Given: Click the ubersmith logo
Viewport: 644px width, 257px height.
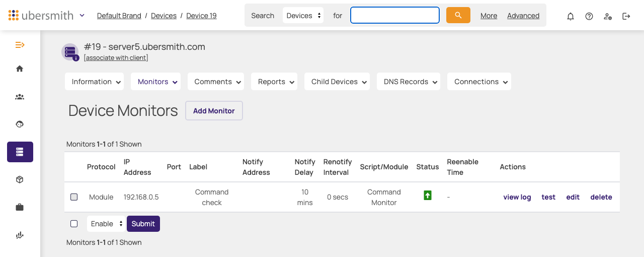Looking at the screenshot, I should click(41, 15).
